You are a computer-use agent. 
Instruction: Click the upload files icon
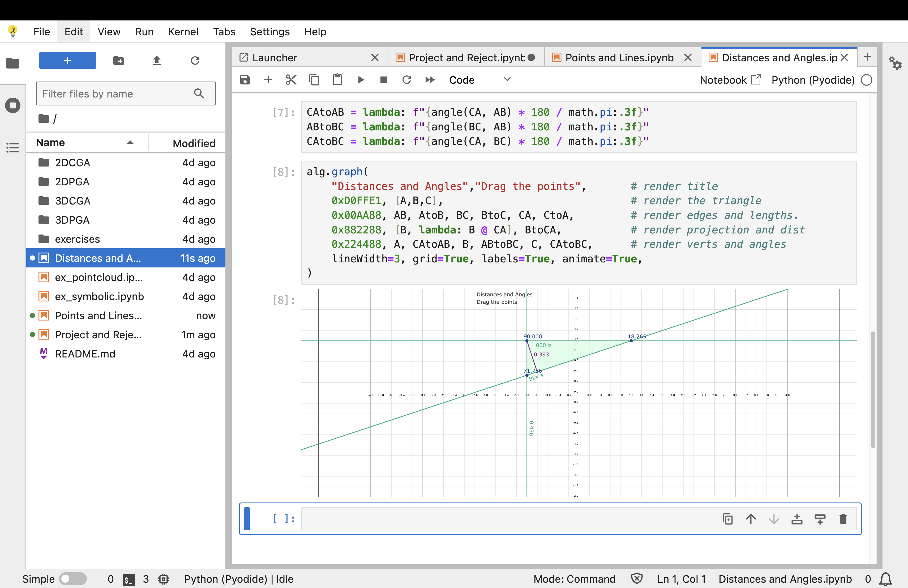pos(157,60)
